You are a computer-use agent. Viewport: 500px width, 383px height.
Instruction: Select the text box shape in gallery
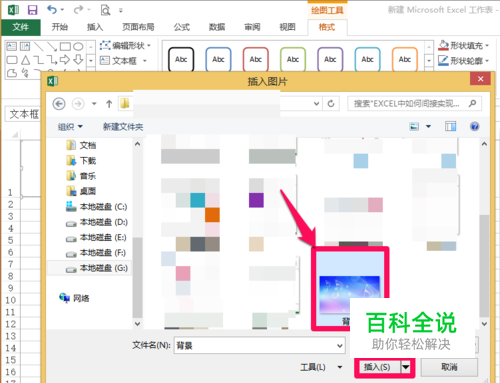[x=12, y=46]
